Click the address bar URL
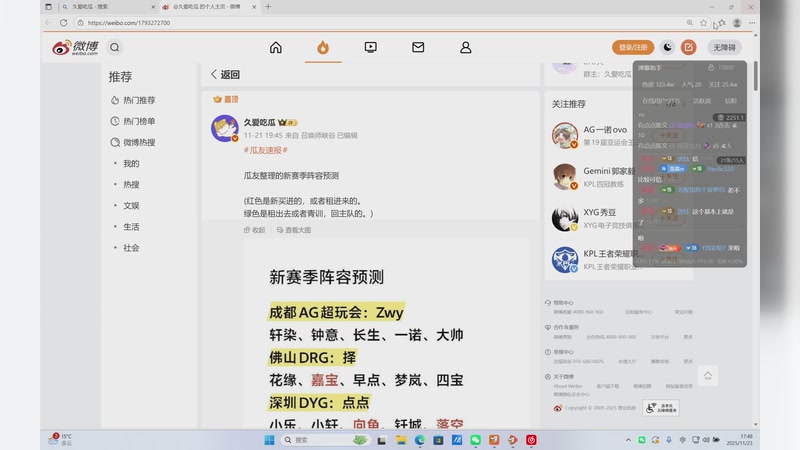800x450 pixels. point(129,23)
